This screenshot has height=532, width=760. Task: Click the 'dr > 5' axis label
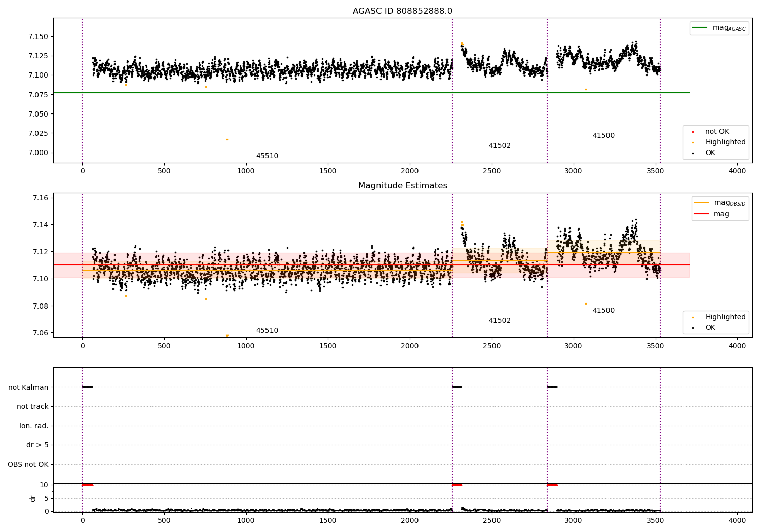(37, 445)
